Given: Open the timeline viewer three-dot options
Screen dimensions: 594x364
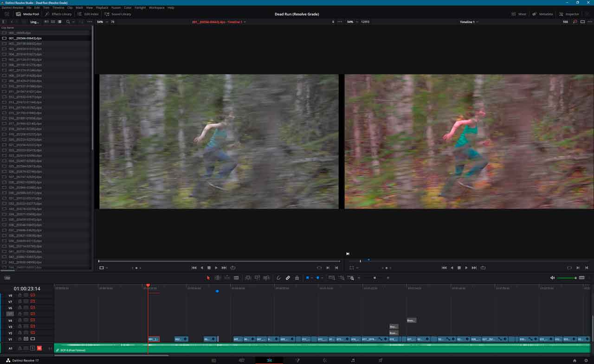Looking at the screenshot, I should click(x=591, y=22).
